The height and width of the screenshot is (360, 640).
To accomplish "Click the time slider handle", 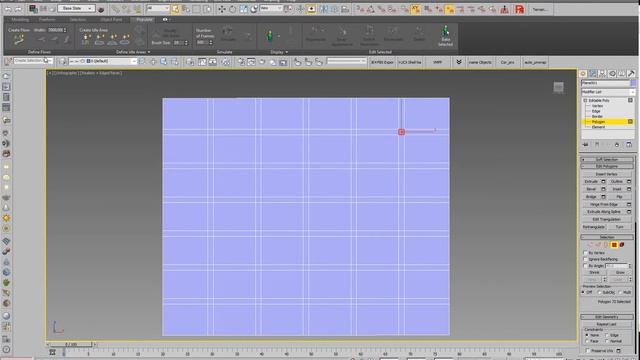I will (71, 345).
